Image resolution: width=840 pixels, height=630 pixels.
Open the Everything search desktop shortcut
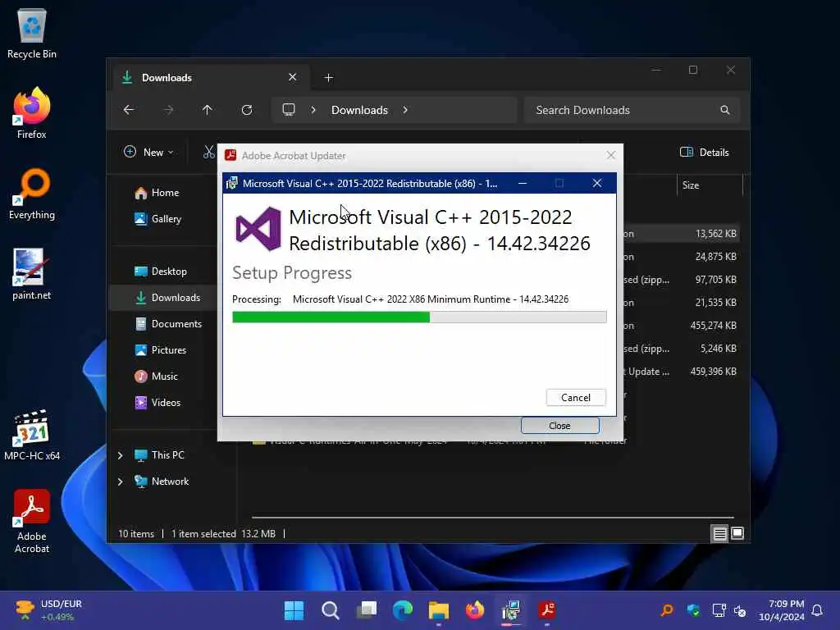[32, 194]
